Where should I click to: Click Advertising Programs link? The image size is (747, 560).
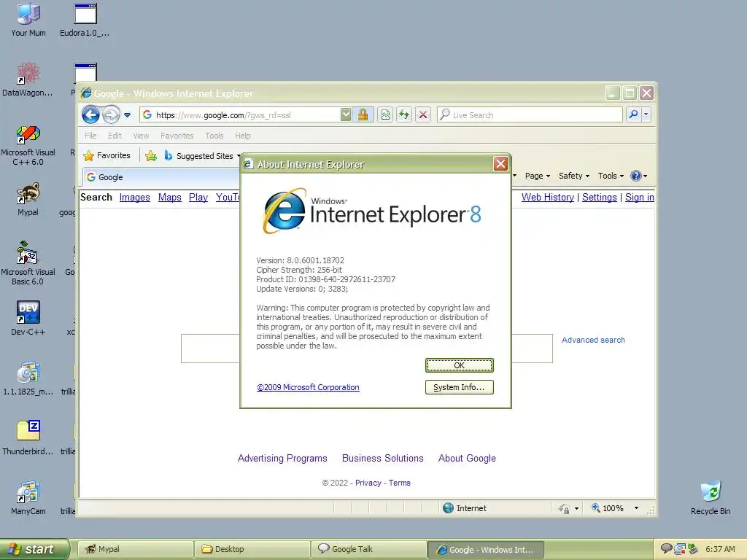pos(282,458)
